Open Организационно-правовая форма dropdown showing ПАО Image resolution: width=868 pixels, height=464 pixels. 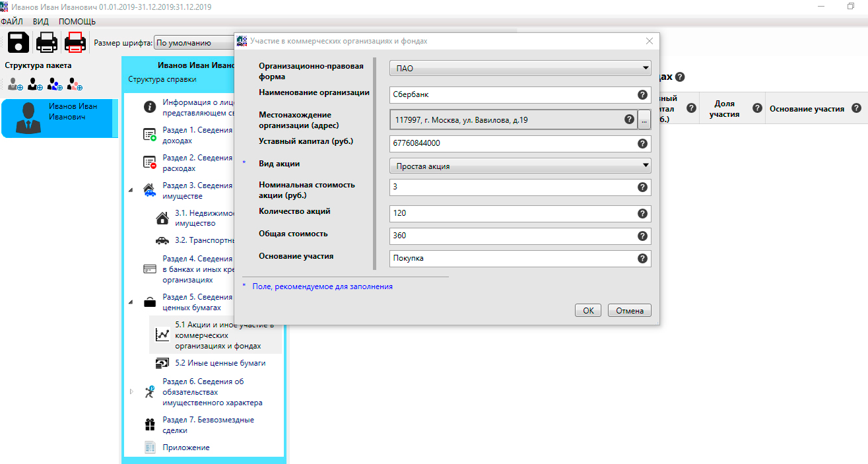520,68
